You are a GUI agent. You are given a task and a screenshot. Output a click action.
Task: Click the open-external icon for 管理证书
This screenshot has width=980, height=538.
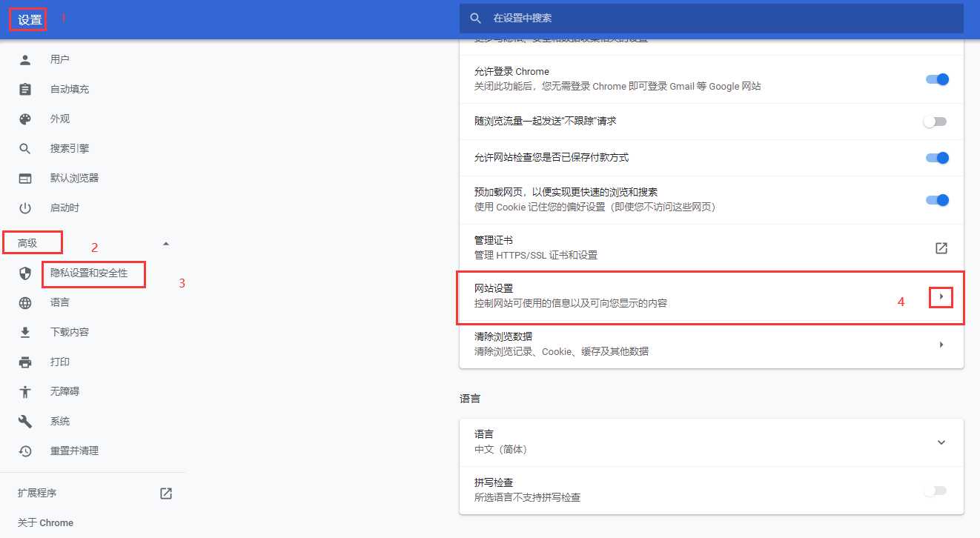pos(941,248)
